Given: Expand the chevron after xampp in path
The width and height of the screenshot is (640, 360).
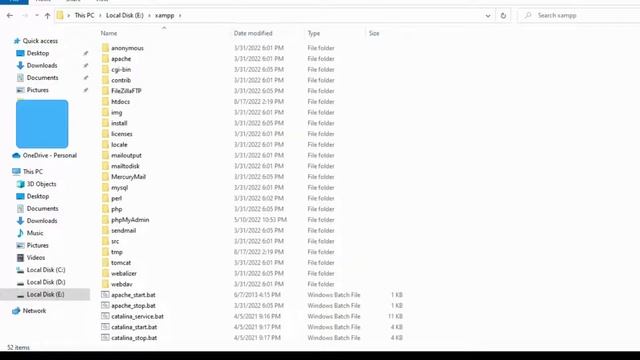Looking at the screenshot, I should (180, 16).
